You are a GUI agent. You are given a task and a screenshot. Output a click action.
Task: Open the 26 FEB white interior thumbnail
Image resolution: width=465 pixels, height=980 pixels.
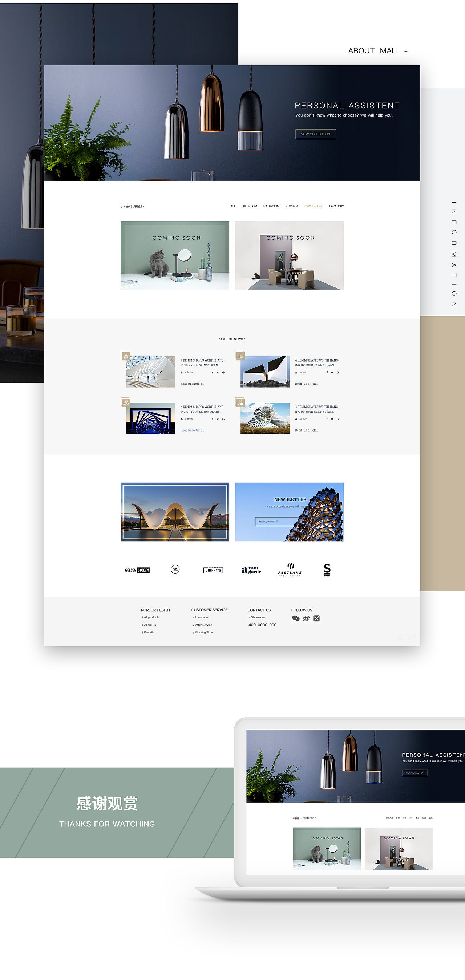point(150,372)
